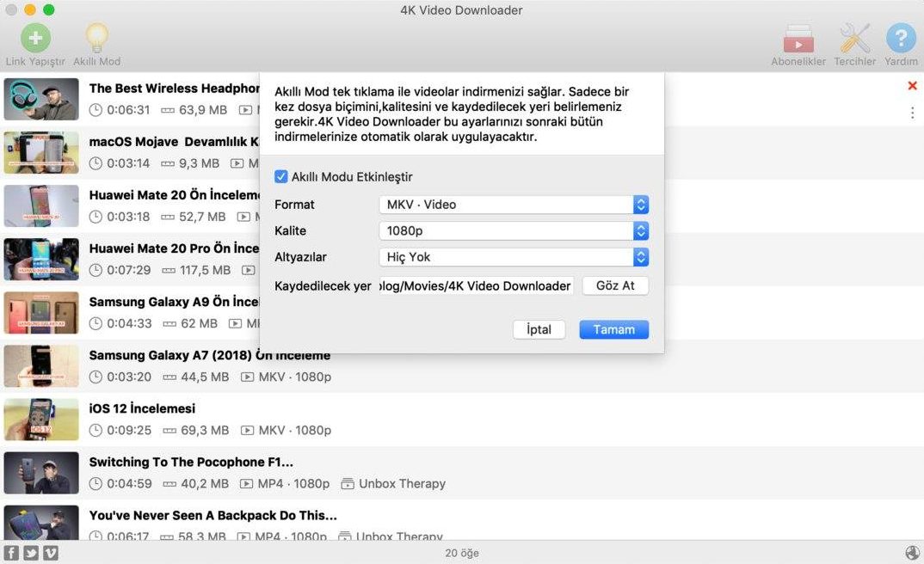Click the red X remove icon
Viewport: 924px width, 564px height.
pyautogui.click(x=912, y=86)
